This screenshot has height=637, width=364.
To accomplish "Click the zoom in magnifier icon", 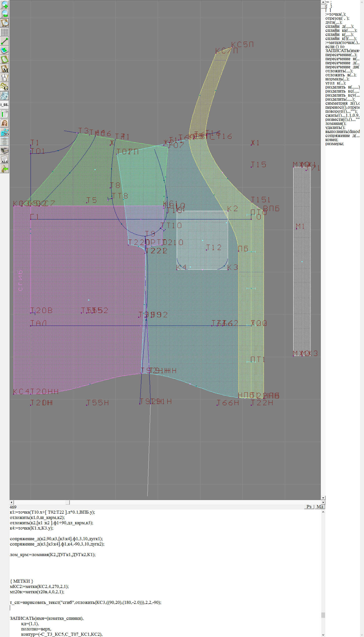I will coord(5,5).
